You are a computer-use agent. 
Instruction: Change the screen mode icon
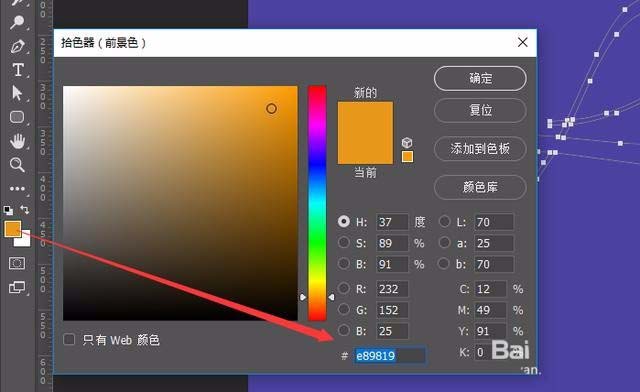(x=17, y=287)
